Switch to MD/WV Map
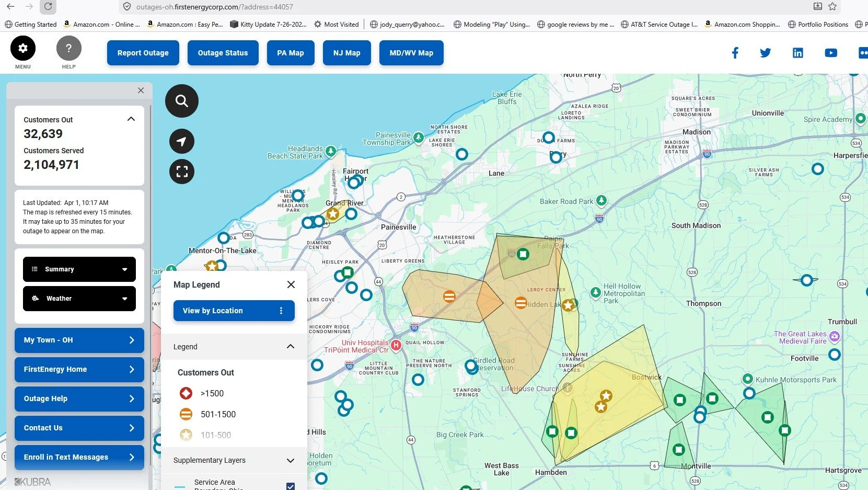 [411, 53]
